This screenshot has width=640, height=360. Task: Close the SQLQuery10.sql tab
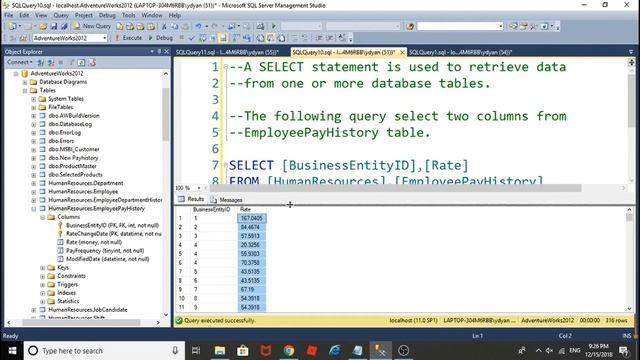click(402, 52)
